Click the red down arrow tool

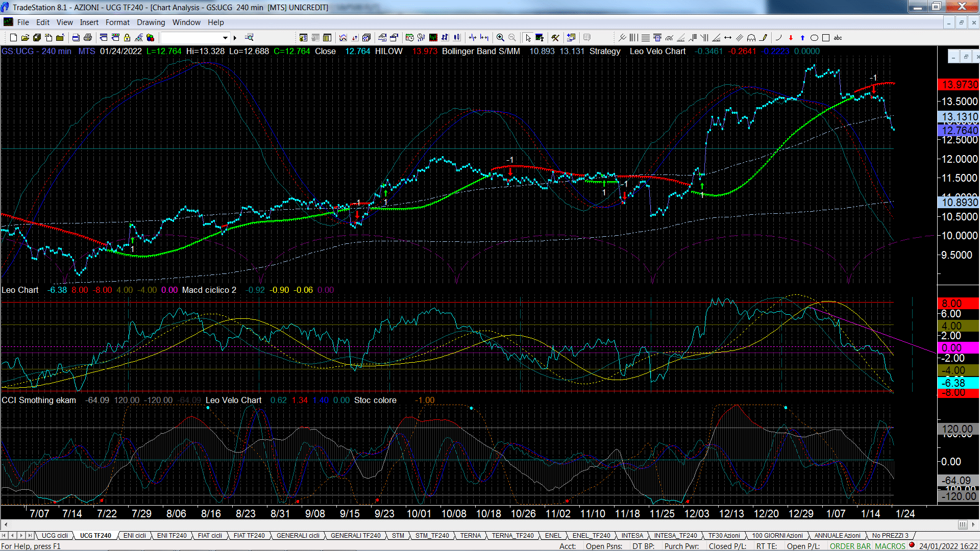click(x=791, y=38)
